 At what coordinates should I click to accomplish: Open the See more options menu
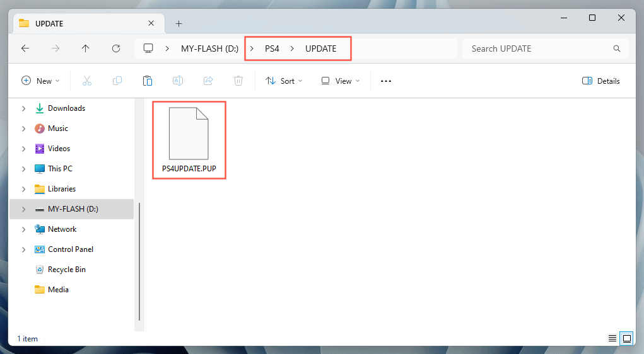[386, 81]
